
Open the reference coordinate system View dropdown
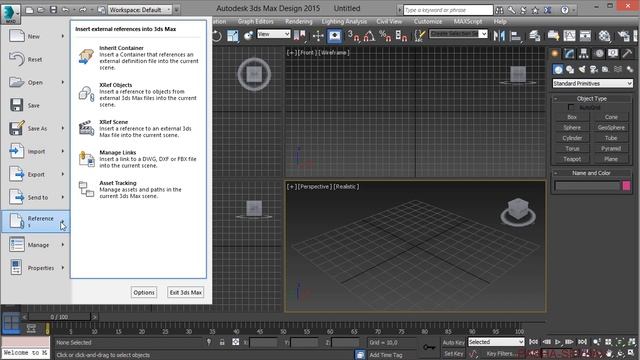(x=273, y=34)
